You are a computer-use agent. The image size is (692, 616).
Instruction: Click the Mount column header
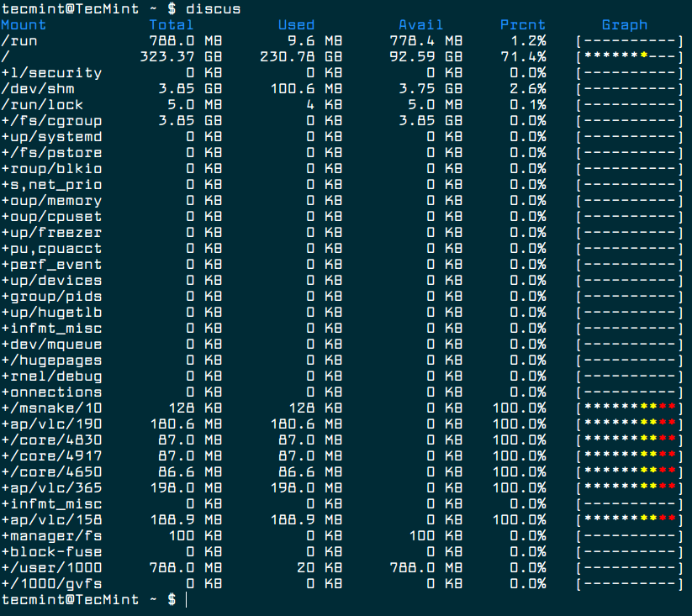pyautogui.click(x=24, y=24)
